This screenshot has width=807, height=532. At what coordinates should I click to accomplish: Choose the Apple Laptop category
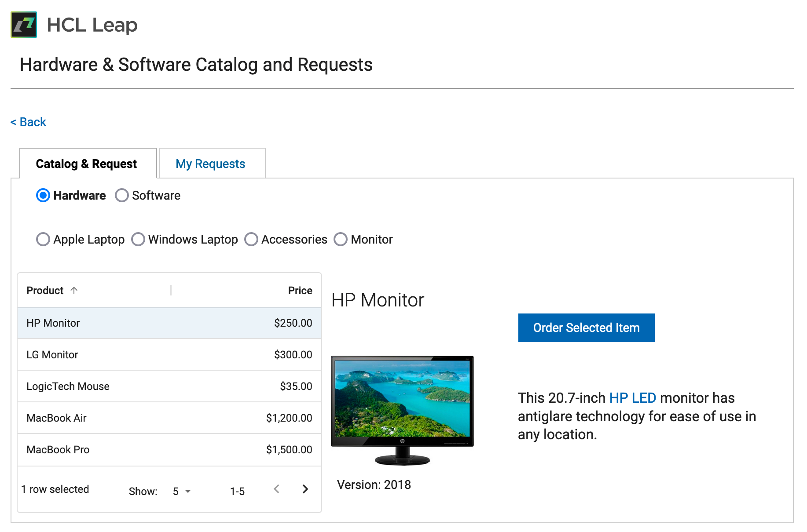click(x=43, y=239)
